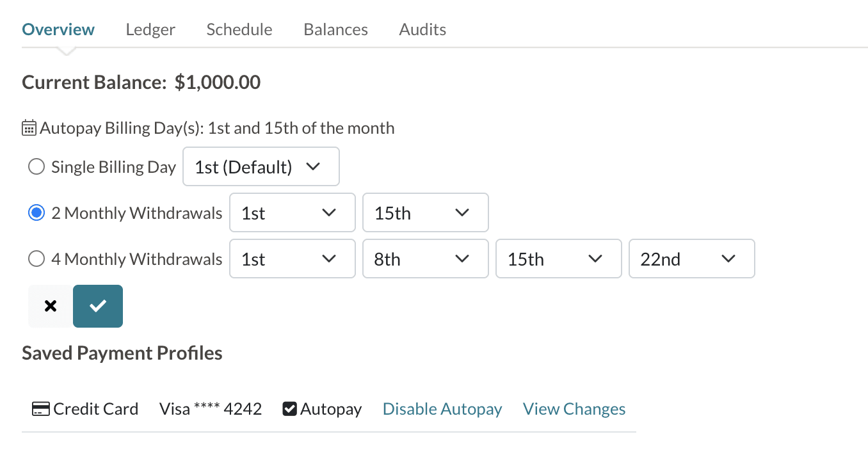Open the 15th dropdown for 2 Monthly Withdrawals
The height and width of the screenshot is (471, 868).
(x=425, y=213)
